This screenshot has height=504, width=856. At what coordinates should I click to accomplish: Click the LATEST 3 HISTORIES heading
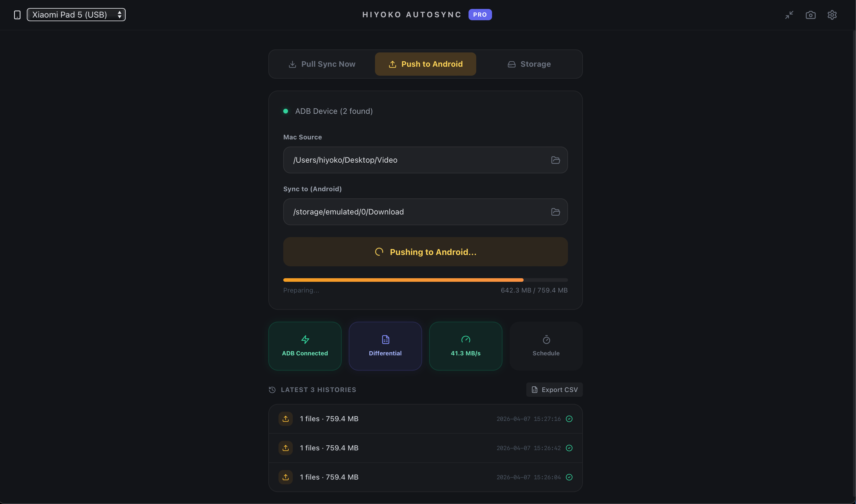(318, 390)
